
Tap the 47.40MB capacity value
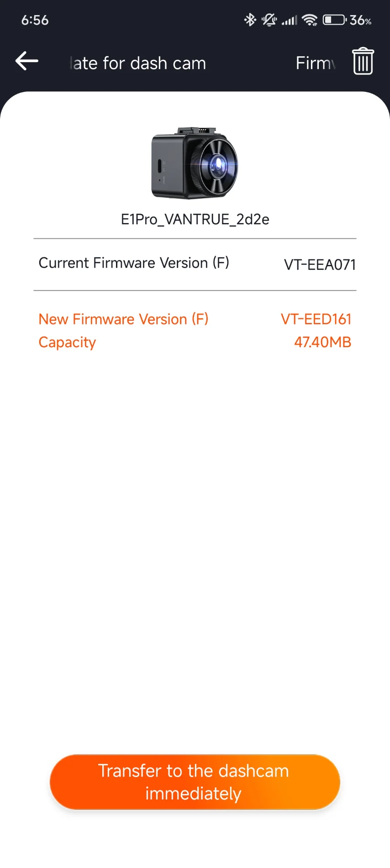tap(322, 342)
